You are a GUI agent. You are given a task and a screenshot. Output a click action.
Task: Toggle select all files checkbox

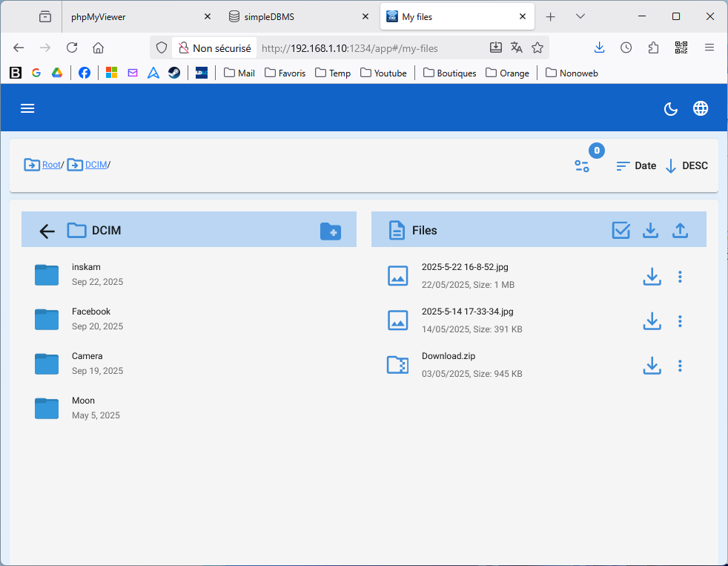point(621,231)
